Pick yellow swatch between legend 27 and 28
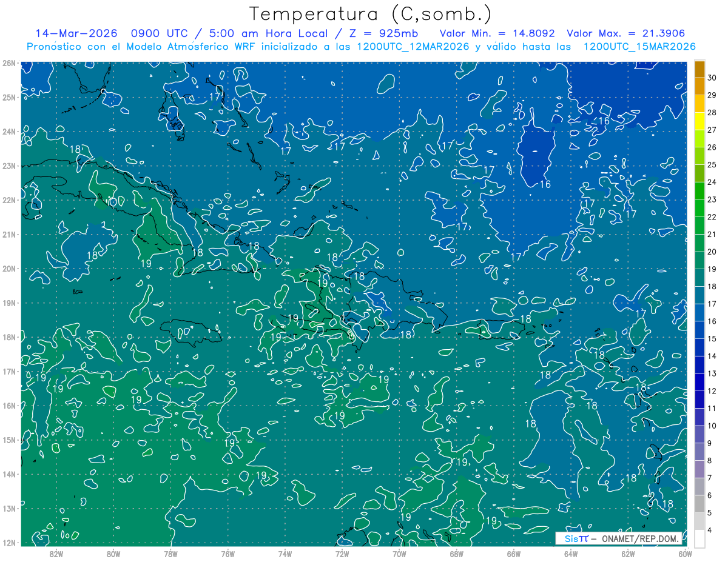728x562 pixels. 700,122
